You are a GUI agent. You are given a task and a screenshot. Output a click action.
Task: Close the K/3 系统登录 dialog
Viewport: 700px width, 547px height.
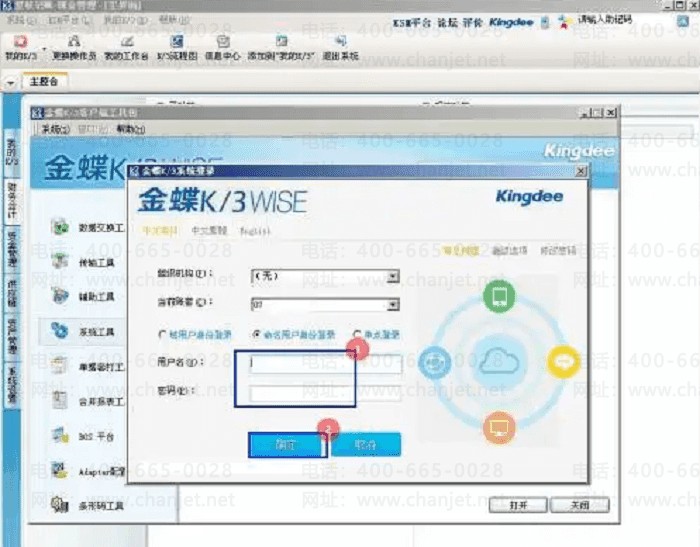(580, 171)
